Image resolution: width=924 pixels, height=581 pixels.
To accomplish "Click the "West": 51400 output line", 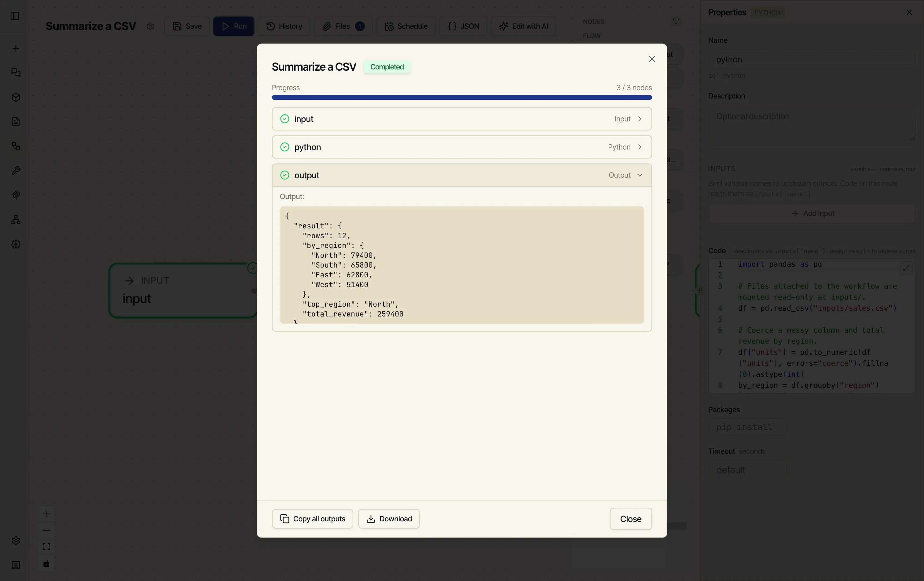I will [339, 285].
